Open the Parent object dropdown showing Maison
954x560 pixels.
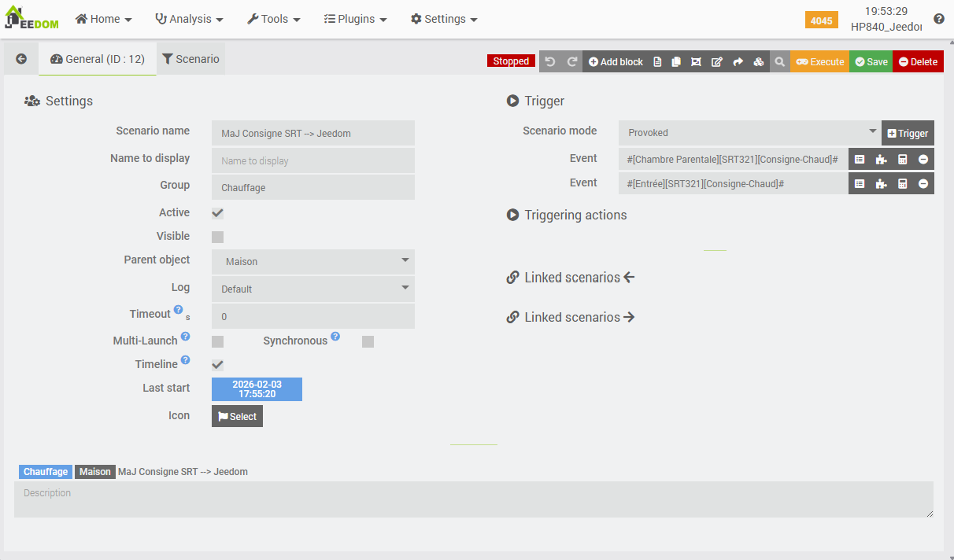(x=313, y=261)
